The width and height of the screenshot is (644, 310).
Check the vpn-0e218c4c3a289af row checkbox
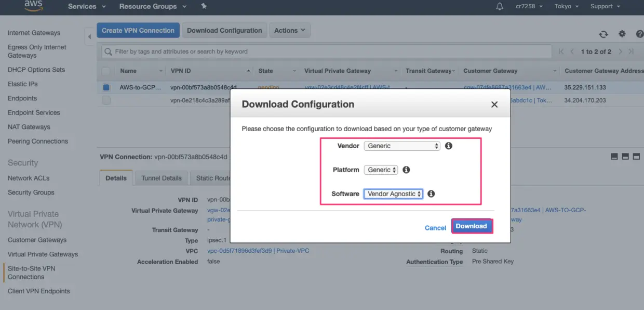point(106,100)
